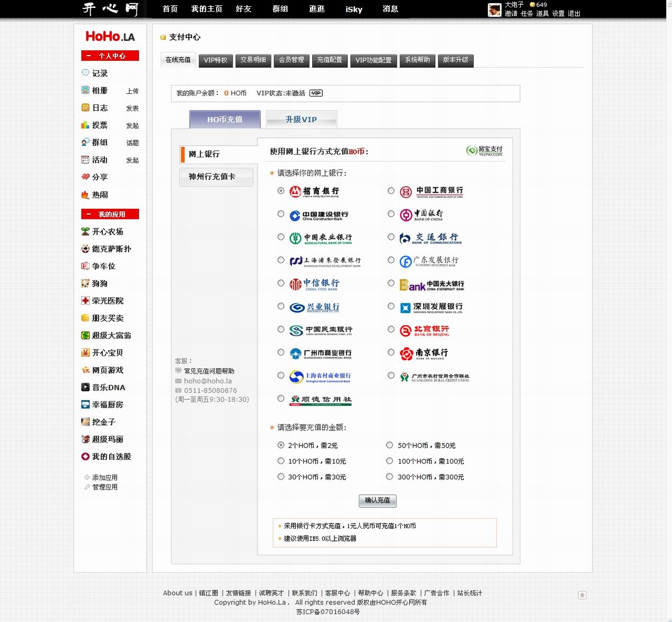
Task: Pick the 2个HO币 amount option
Action: pyautogui.click(x=281, y=445)
